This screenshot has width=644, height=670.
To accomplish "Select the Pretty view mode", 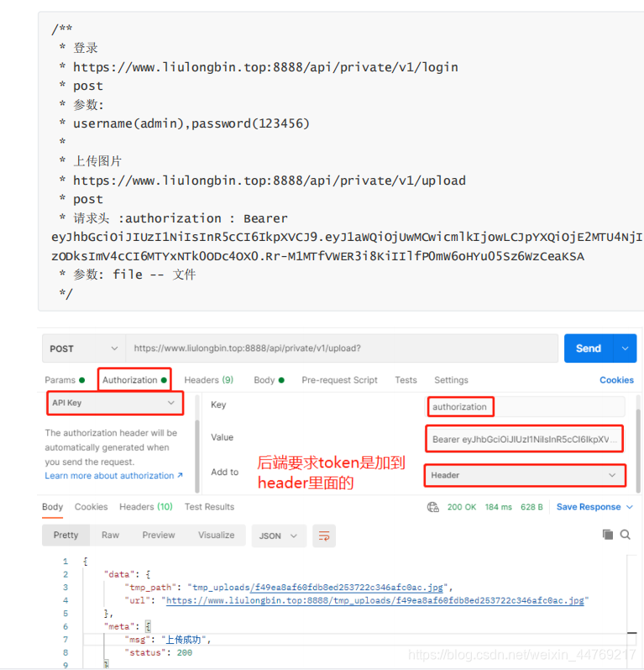I will click(65, 535).
